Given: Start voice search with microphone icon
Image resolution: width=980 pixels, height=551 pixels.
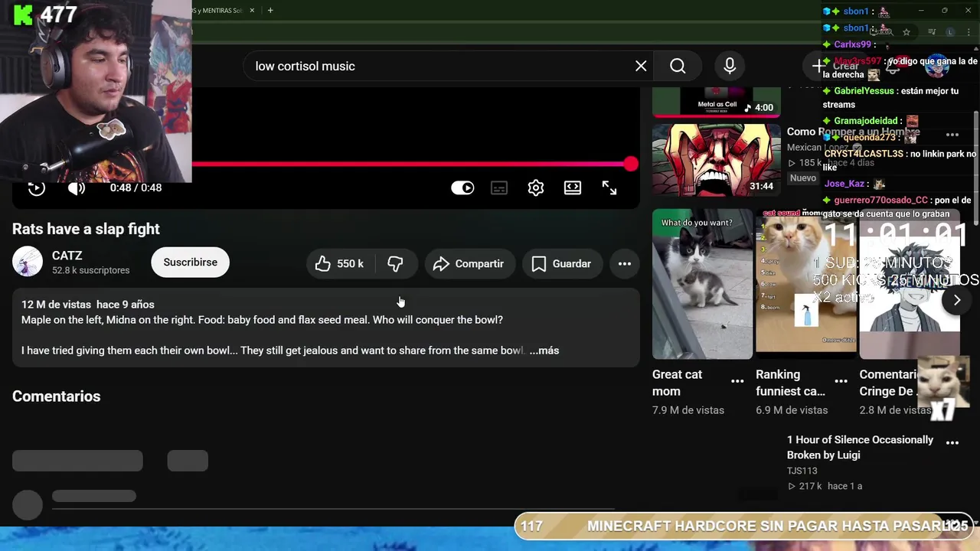Looking at the screenshot, I should click(x=730, y=66).
